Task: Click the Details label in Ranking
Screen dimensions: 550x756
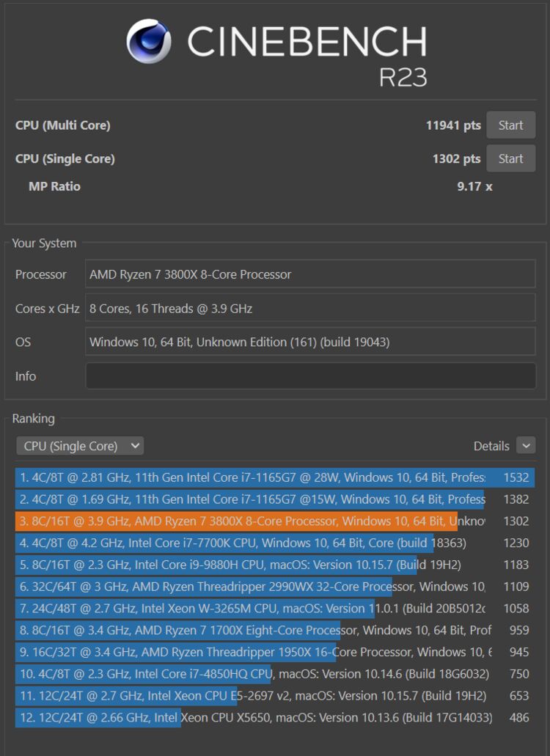Action: (x=491, y=446)
